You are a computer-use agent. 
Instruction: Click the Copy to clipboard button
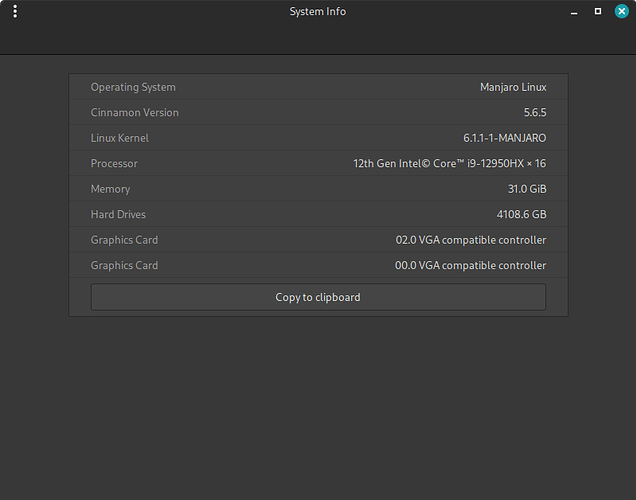point(318,297)
